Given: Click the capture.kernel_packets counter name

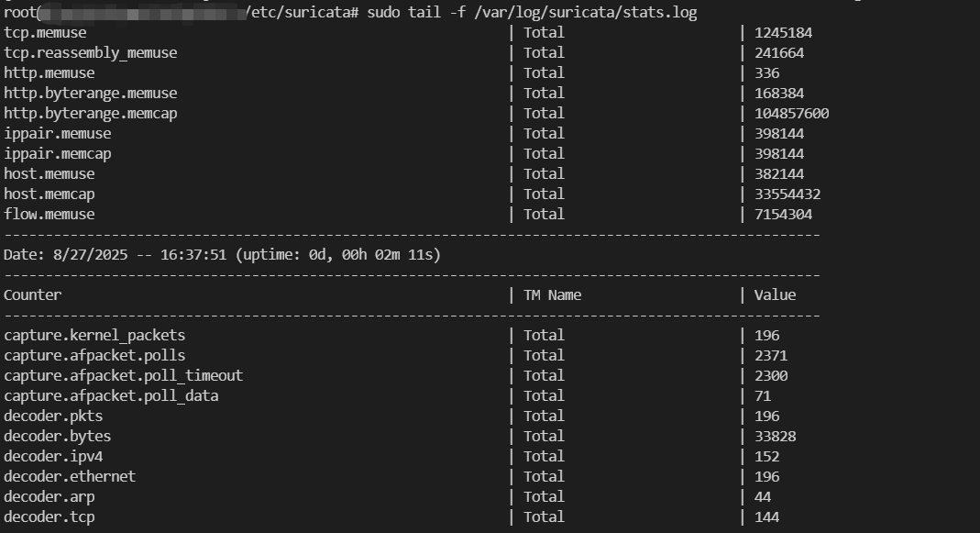Looking at the screenshot, I should click(x=94, y=335).
